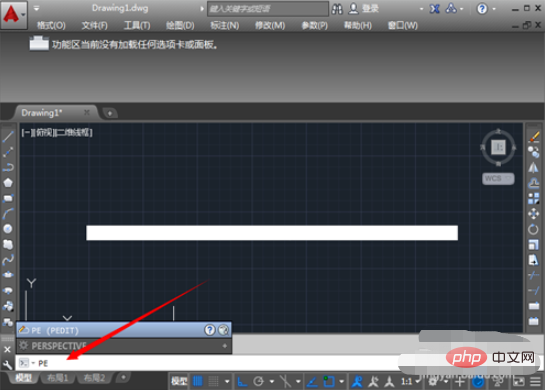
Task: Expand snap mode settings dropdown arrow
Action: pos(227,382)
